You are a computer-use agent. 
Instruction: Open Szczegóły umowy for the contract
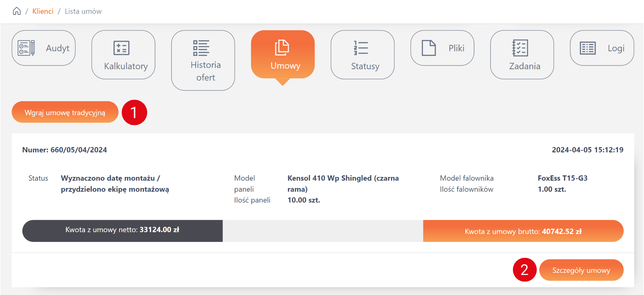click(x=581, y=270)
